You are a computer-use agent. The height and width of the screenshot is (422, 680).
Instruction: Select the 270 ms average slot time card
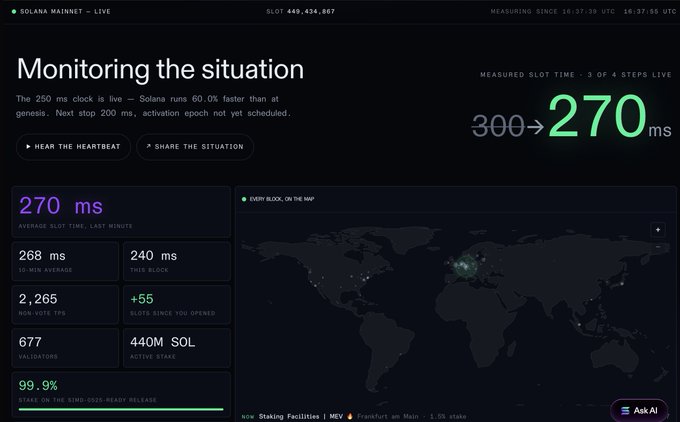point(121,212)
